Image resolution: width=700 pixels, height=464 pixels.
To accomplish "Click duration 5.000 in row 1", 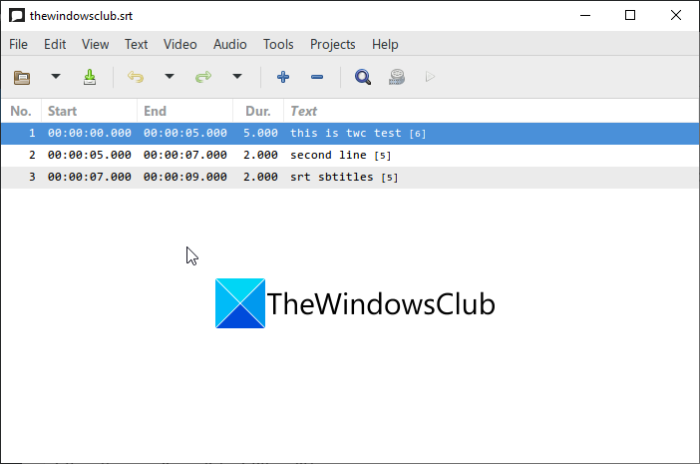I will 260,133.
